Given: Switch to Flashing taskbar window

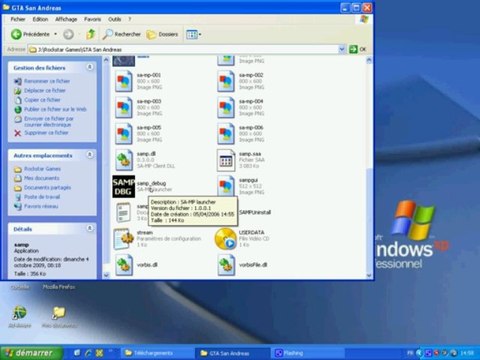Looking at the screenshot, I should (x=308, y=353).
